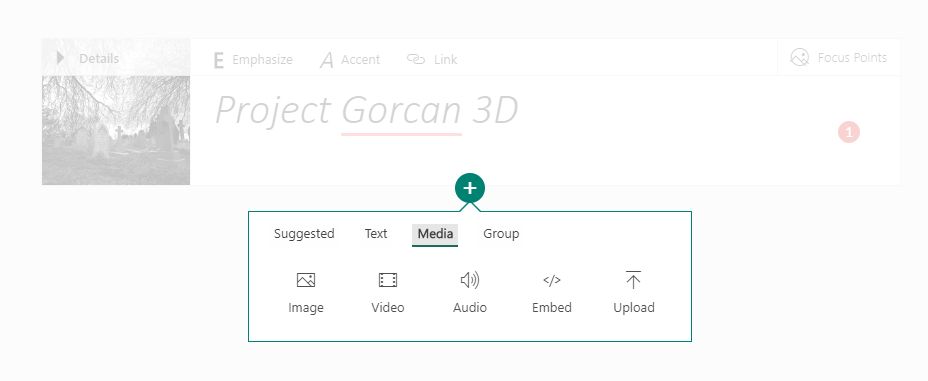Select the Media tab
This screenshot has height=381, width=928.
[435, 234]
